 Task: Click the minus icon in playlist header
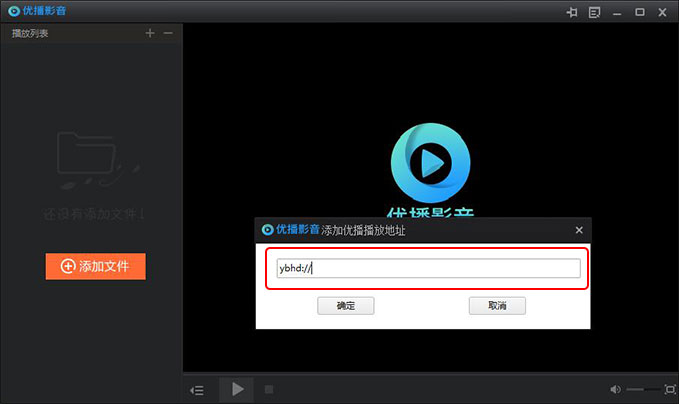click(x=168, y=33)
